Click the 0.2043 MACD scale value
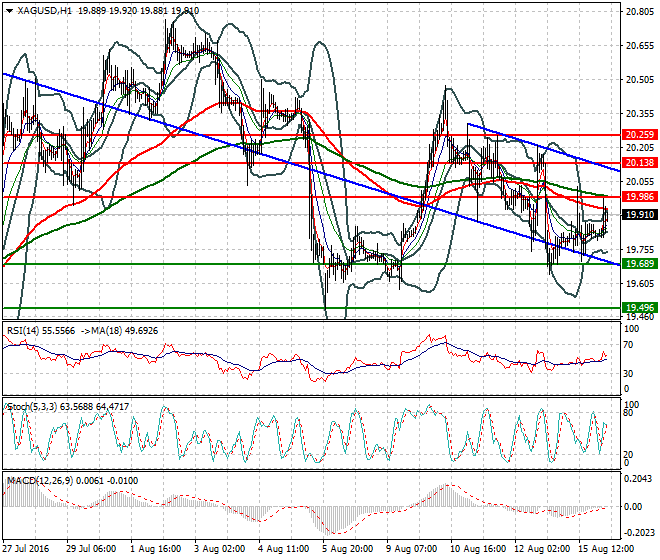This screenshot has width=660, height=560. [x=639, y=479]
